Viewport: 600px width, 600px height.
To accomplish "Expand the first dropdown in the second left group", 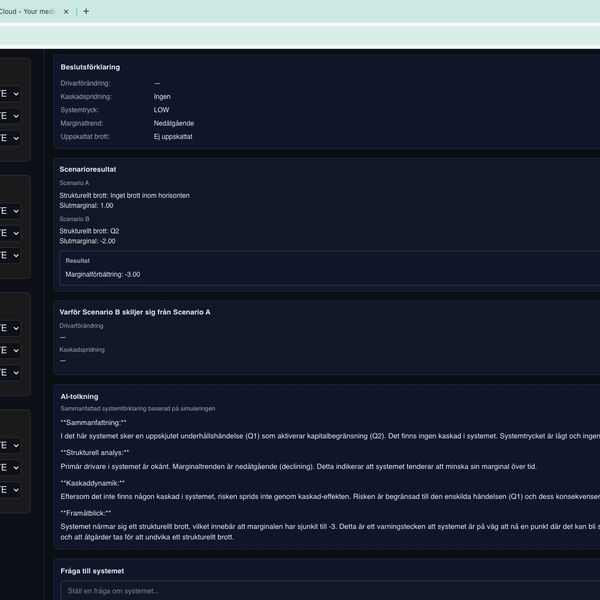I will [x=9, y=211].
